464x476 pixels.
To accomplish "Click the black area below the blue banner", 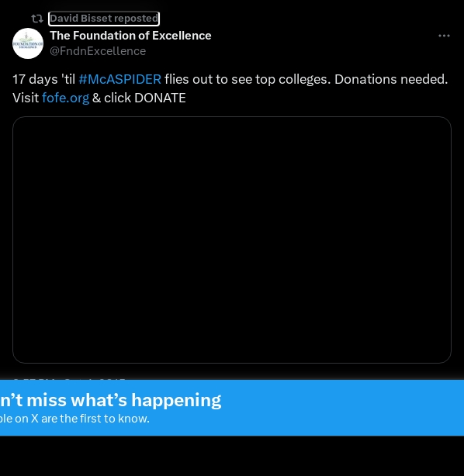I will click(232, 456).
